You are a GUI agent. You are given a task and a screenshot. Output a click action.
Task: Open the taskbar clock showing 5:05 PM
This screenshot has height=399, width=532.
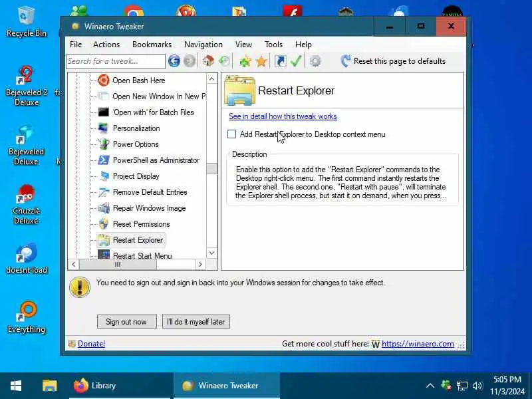click(507, 386)
